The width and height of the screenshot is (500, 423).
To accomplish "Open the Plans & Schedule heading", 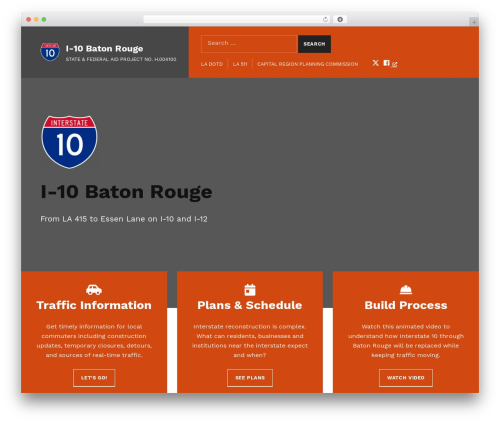I will [x=250, y=305].
